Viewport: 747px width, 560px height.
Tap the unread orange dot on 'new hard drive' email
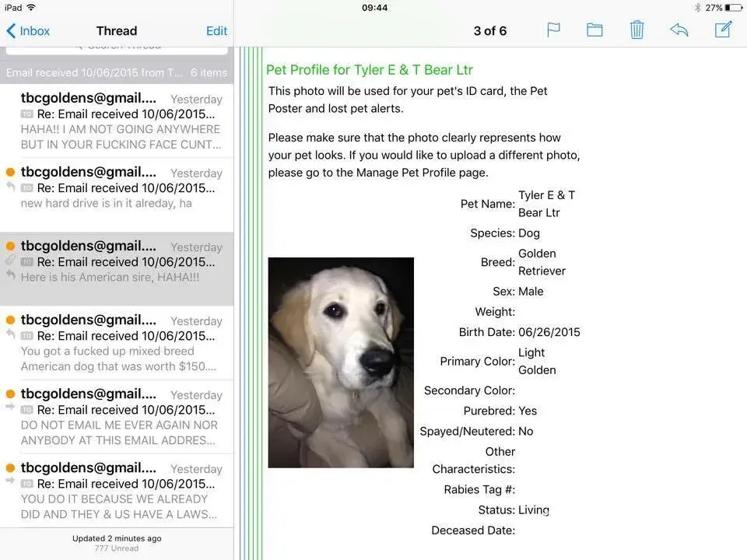click(10, 172)
